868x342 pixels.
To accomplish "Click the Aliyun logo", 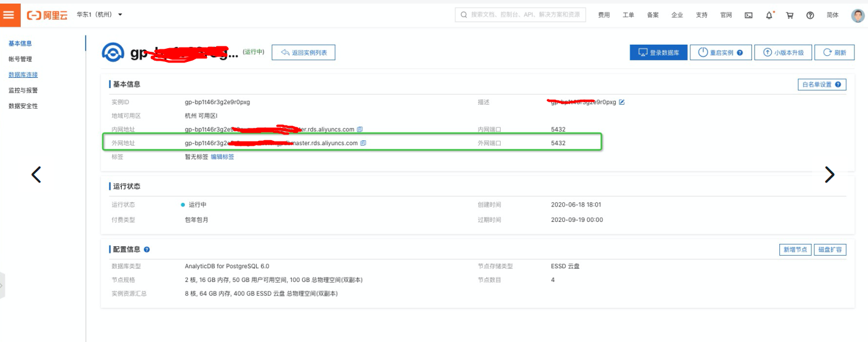I will click(x=46, y=15).
